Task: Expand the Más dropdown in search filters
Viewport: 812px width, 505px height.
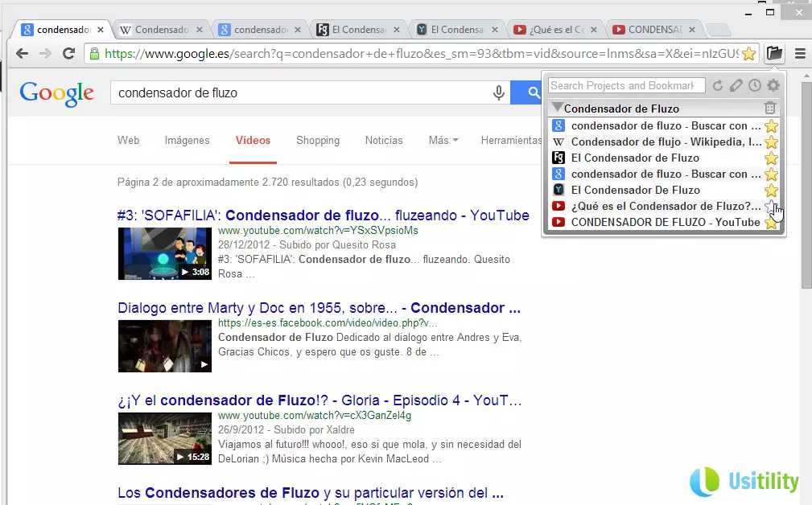Action: (443, 140)
